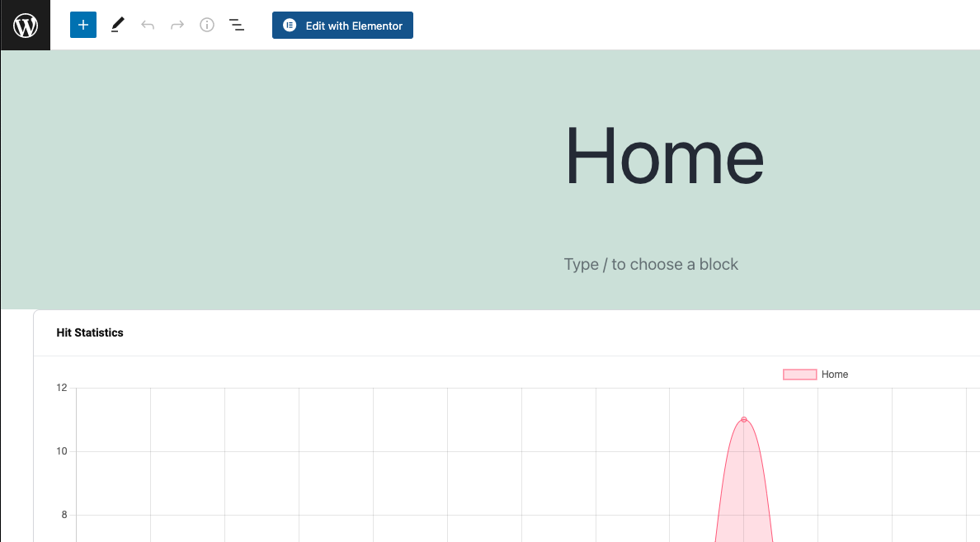Toggle the block inserter plus button

[x=83, y=25]
